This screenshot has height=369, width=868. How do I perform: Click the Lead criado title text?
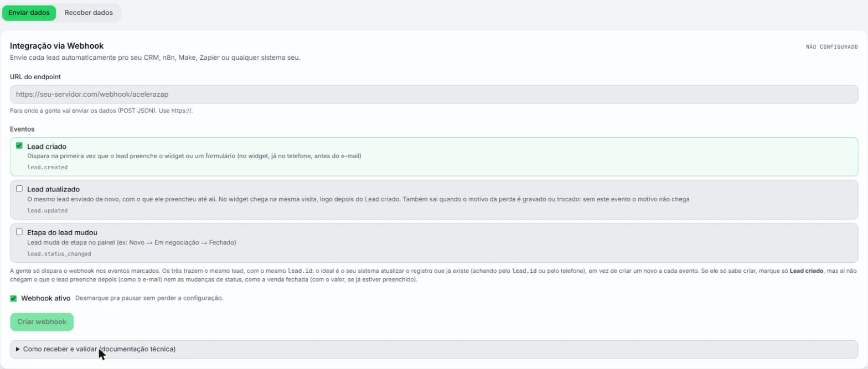46,147
